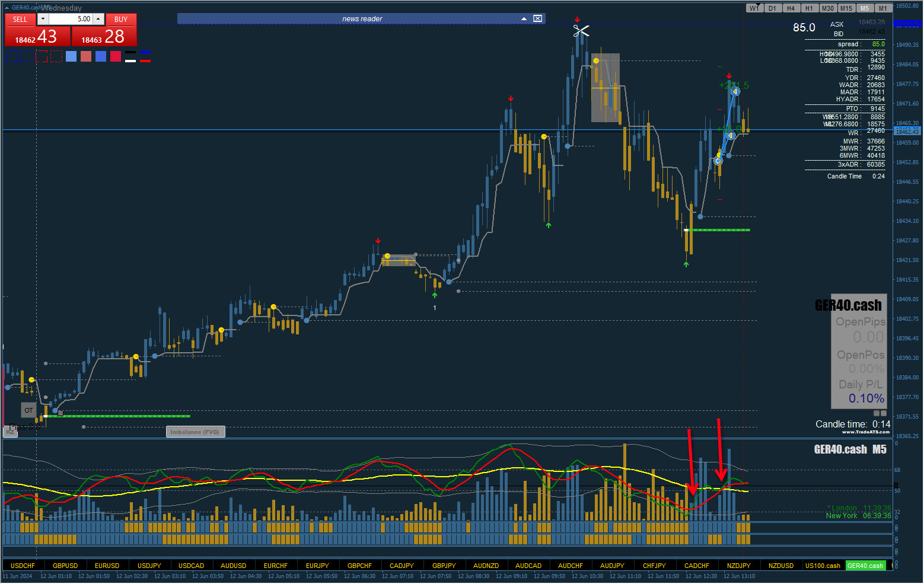Click the SELL button
The image size is (924, 584).
[20, 20]
